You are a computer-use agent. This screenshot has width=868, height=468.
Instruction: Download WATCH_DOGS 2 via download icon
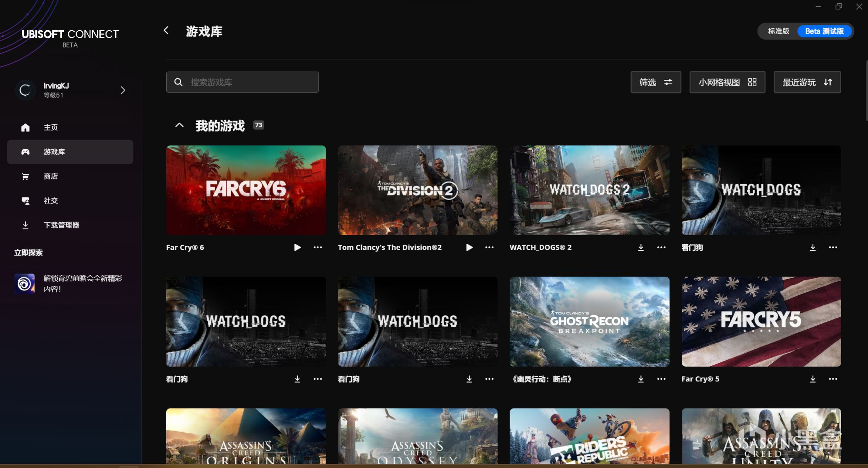641,247
